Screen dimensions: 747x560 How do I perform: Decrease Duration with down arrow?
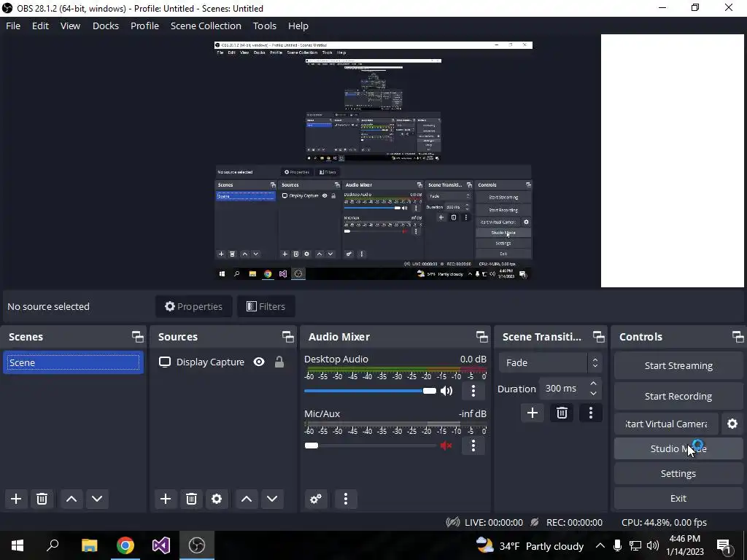pos(593,393)
